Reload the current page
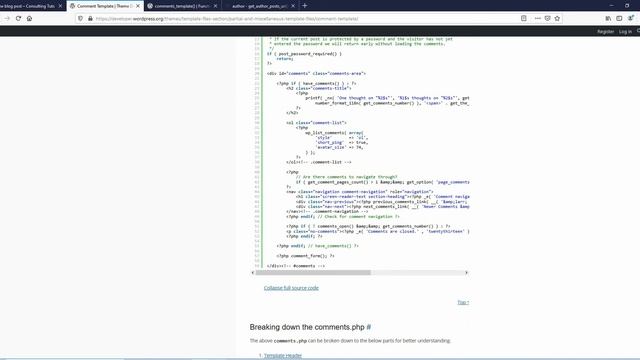The width and height of the screenshot is (640, 360). click(x=18, y=18)
